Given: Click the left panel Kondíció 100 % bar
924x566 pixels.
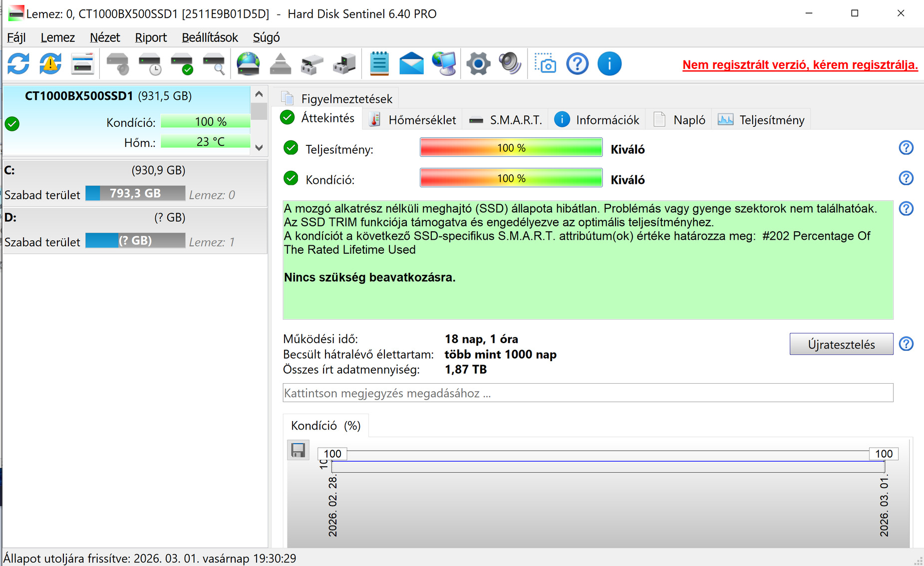Looking at the screenshot, I should click(205, 121).
